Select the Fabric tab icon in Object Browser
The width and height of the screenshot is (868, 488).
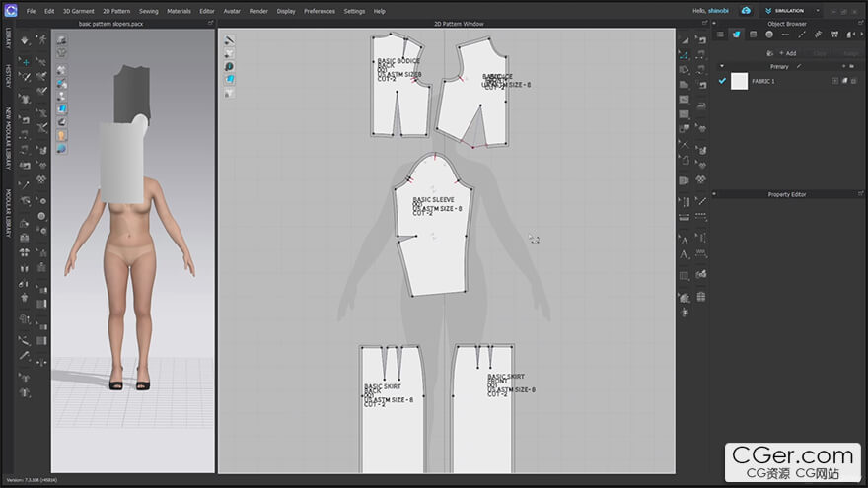tap(736, 35)
